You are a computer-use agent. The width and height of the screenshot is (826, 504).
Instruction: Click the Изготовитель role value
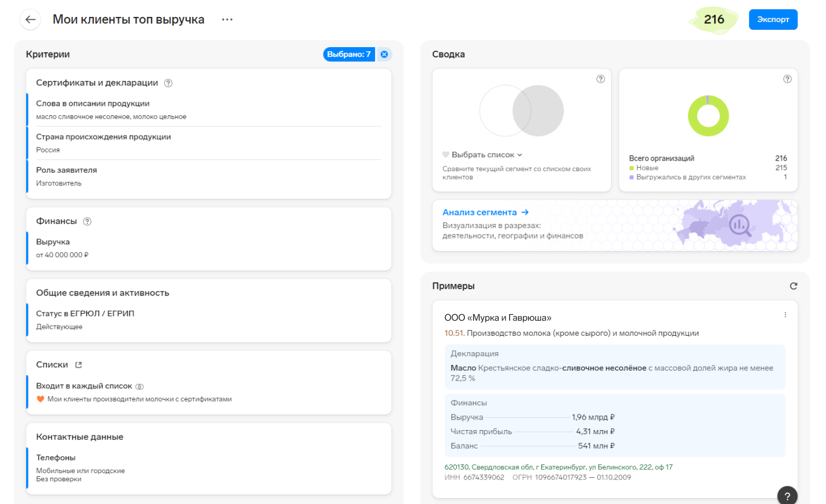point(59,183)
